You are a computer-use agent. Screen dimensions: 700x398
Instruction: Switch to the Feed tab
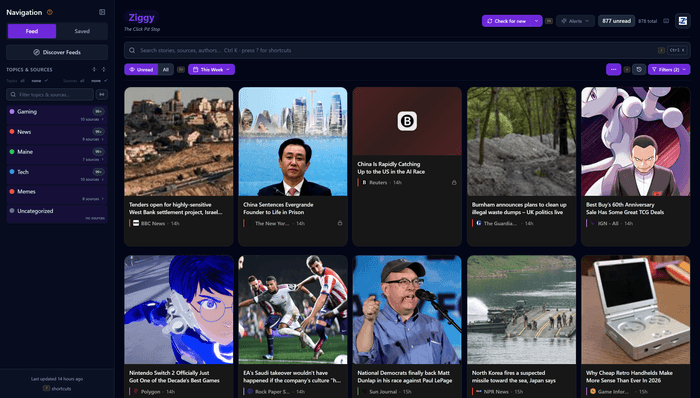(32, 31)
